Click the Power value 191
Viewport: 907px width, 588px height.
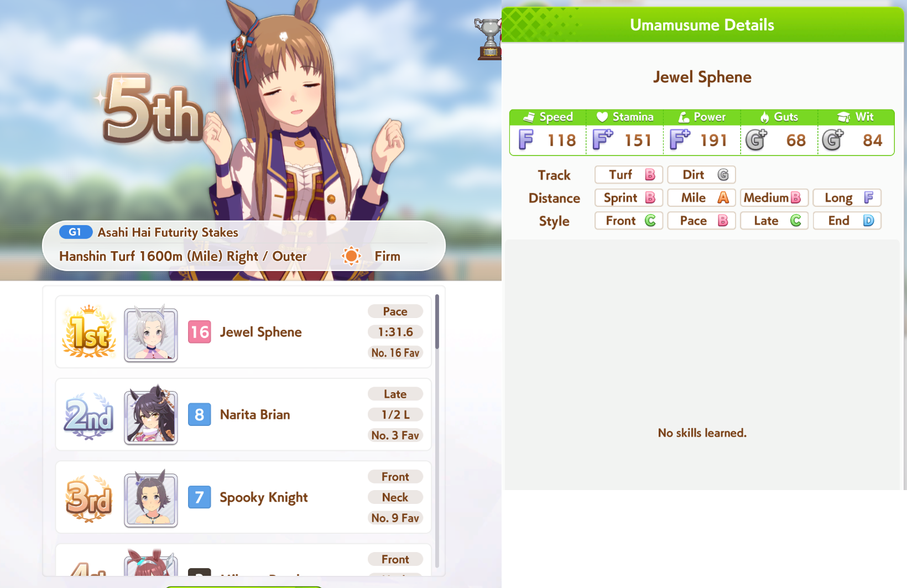[714, 141]
